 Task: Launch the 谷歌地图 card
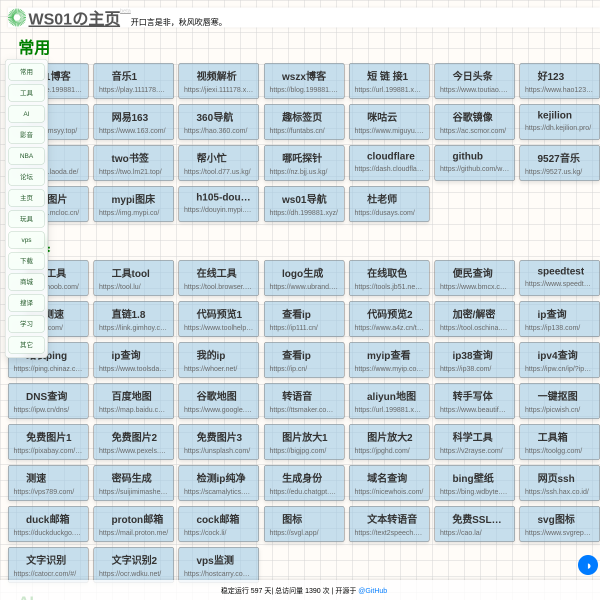(x=218, y=401)
